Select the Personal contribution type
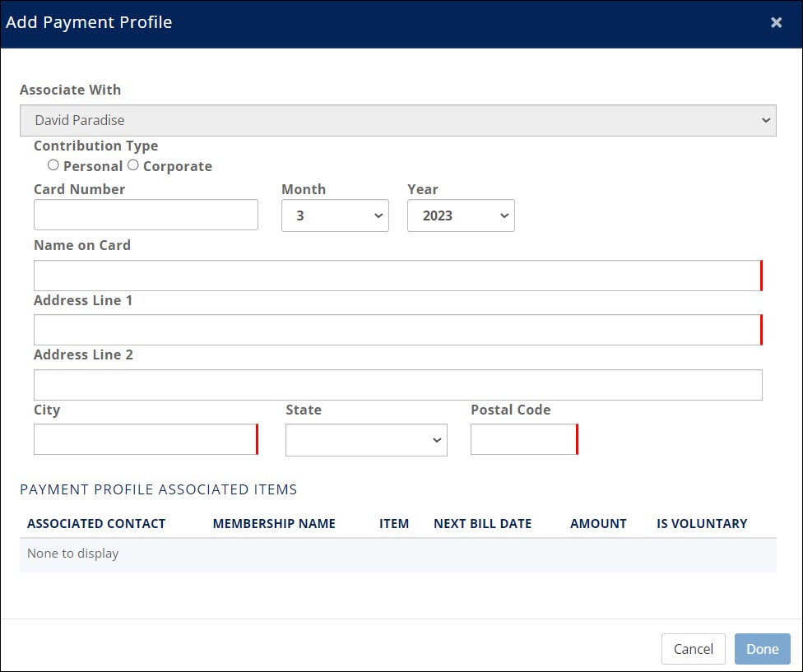 click(x=53, y=165)
